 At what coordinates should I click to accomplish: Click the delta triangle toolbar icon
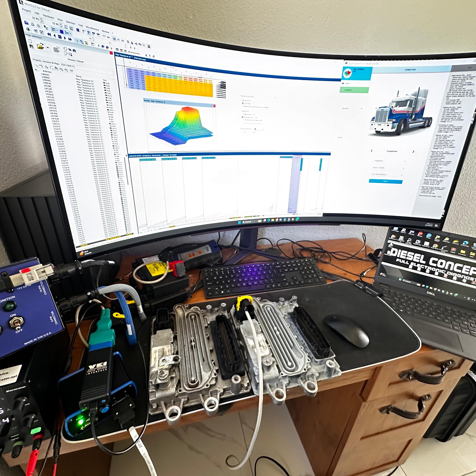click(132, 42)
